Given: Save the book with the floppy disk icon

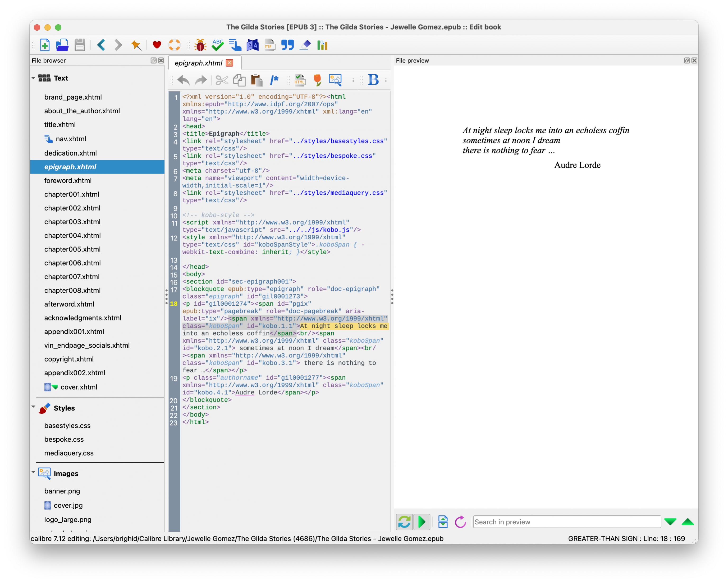Looking at the screenshot, I should click(80, 45).
